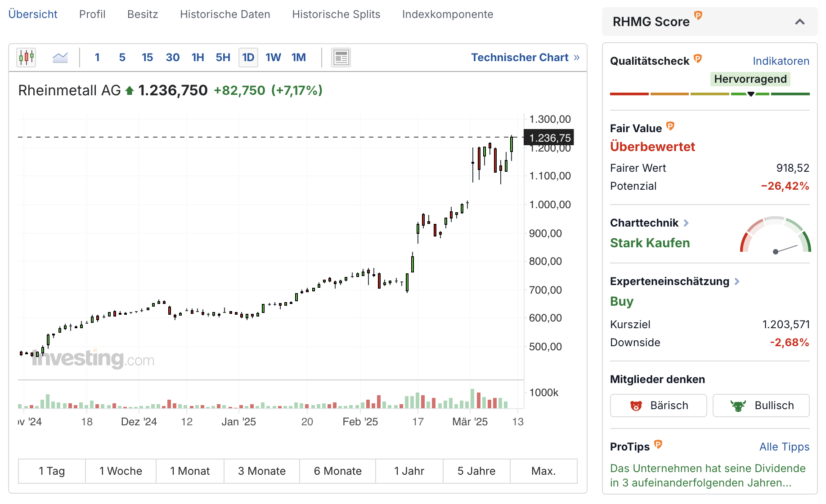Open the Indikatoren link
Image resolution: width=826 pixels, height=504 pixels.
781,61
